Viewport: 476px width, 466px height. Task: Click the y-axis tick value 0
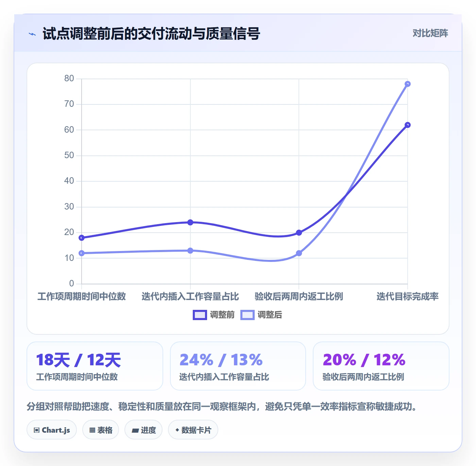(71, 284)
